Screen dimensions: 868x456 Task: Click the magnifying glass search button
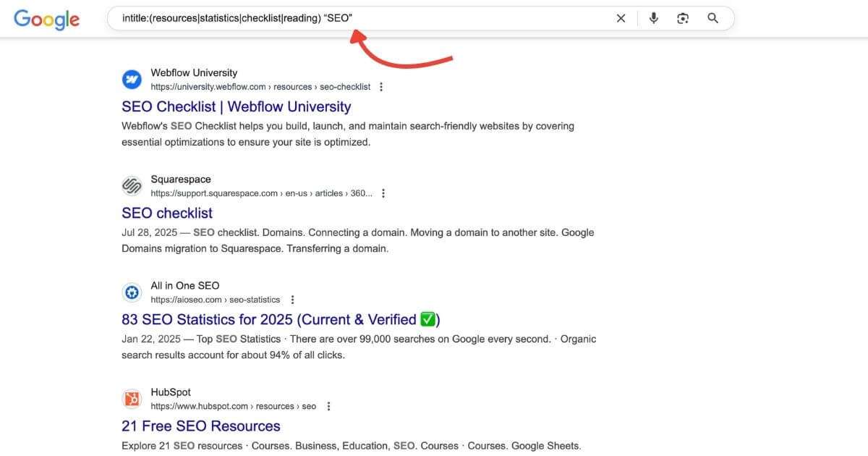click(x=712, y=18)
